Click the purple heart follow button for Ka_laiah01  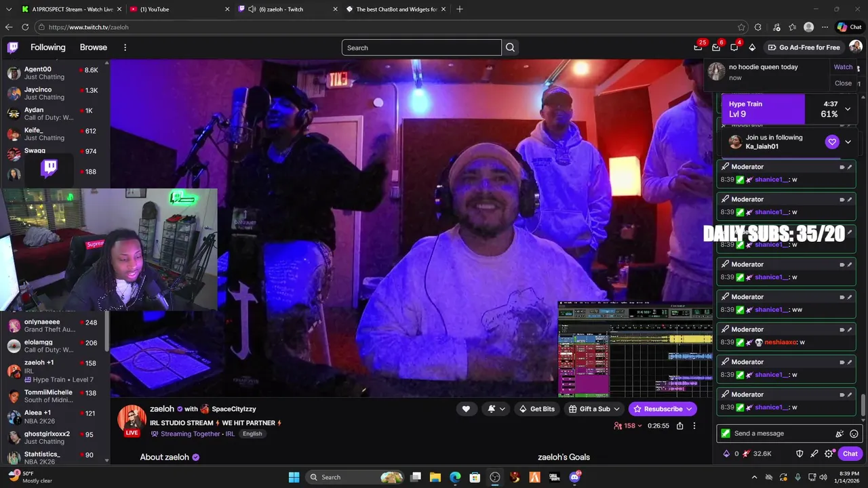(832, 142)
